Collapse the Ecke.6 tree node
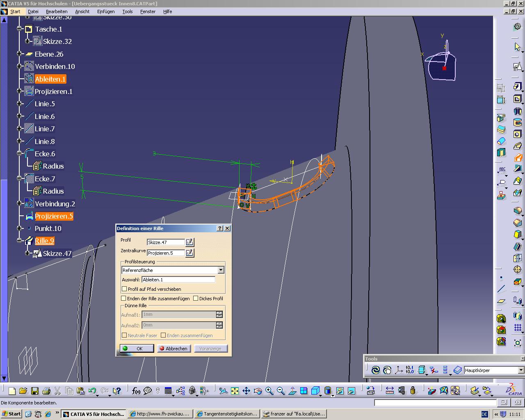The width and height of the screenshot is (525, 420). 19,153
